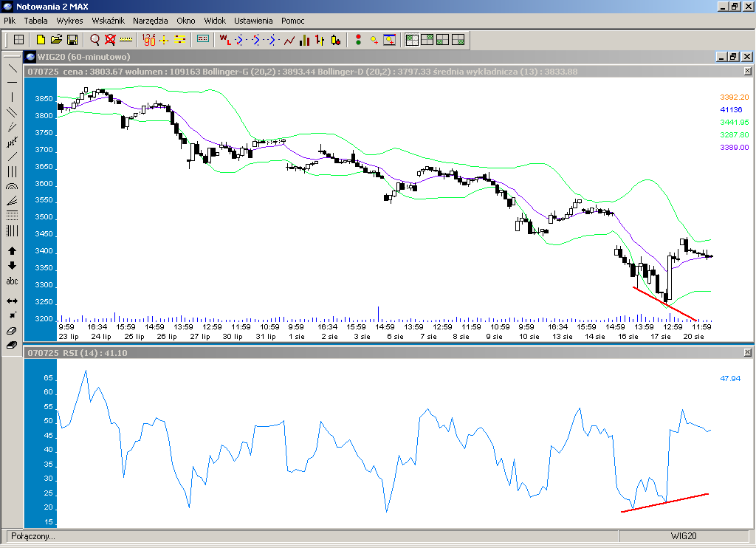This screenshot has width=756, height=548.
Task: Click the traffic light icon in toolbar
Action: (x=358, y=40)
